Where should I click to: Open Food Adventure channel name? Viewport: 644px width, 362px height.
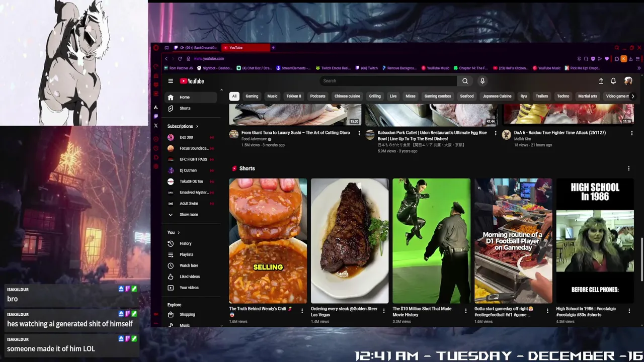(x=253, y=139)
